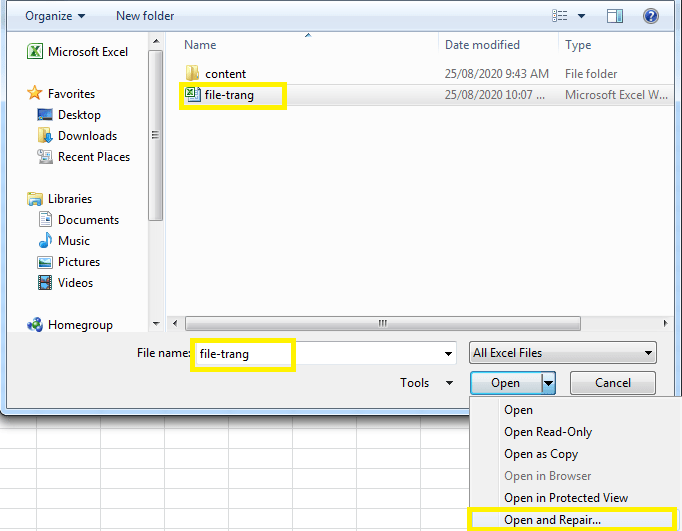Cancel the Open dialog
The image size is (682, 531).
[x=613, y=383]
